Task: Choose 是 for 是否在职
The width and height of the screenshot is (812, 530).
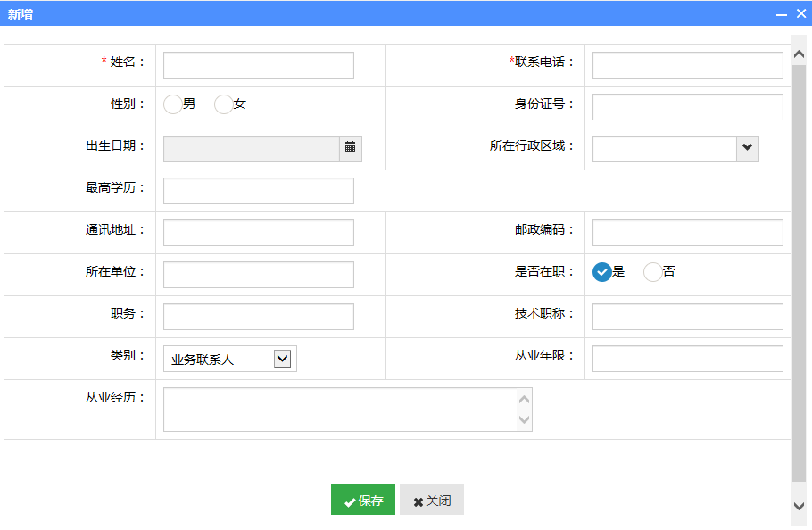Action: pos(602,272)
